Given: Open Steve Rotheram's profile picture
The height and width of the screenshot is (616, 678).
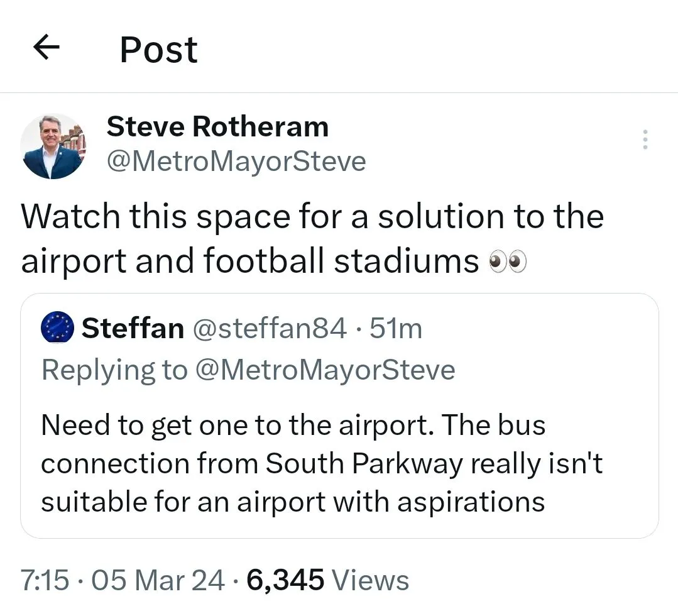Looking at the screenshot, I should coord(53,146).
